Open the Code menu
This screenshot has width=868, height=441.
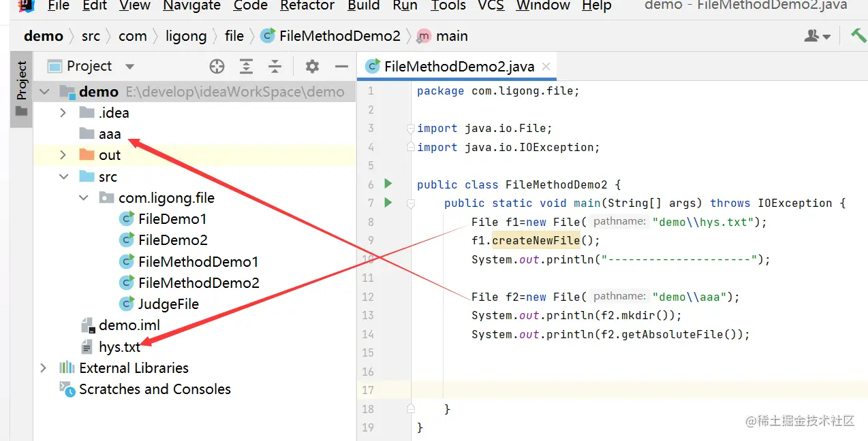(x=250, y=5)
